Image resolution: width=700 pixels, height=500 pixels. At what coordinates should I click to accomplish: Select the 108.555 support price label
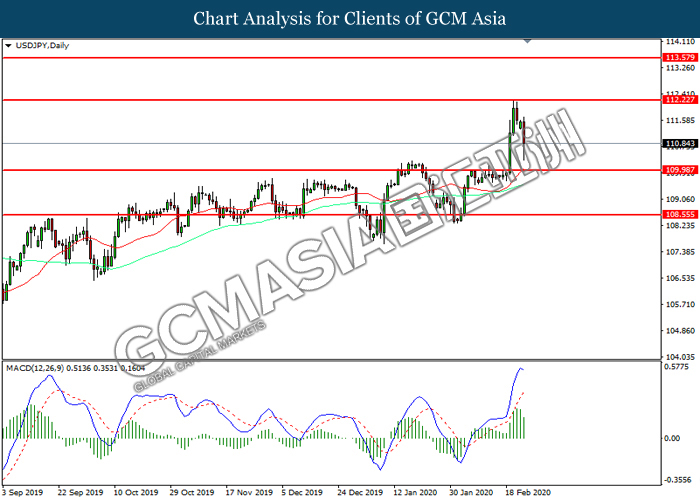pyautogui.click(x=680, y=215)
